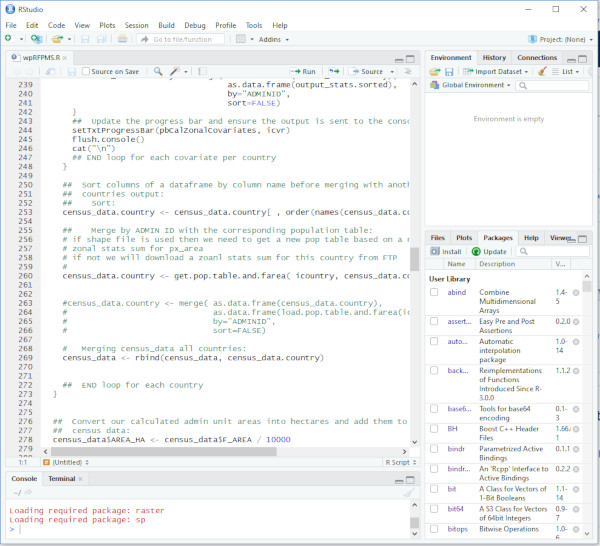Viewport: 600px width, 546px height.
Task: Click the Re-run previous code icon
Action: click(x=334, y=71)
